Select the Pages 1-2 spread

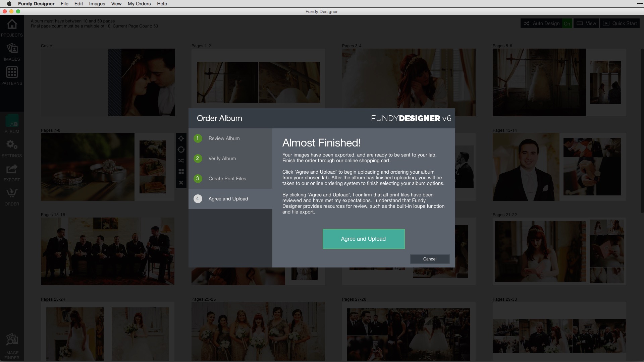tap(258, 79)
